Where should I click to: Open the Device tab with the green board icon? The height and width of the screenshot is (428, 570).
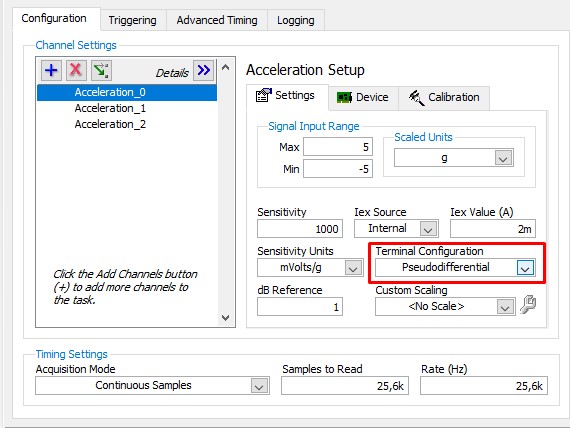point(363,97)
